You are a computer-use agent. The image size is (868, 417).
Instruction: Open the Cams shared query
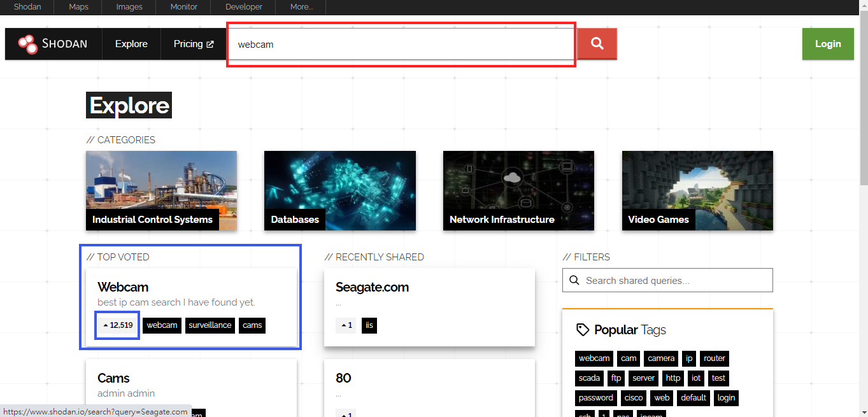[x=113, y=378]
